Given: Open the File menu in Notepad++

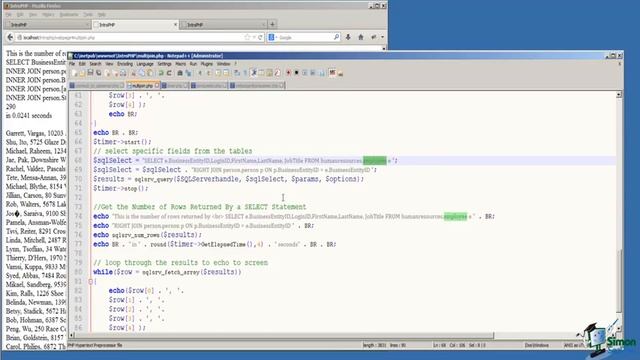Looking at the screenshot, I should [72, 64].
